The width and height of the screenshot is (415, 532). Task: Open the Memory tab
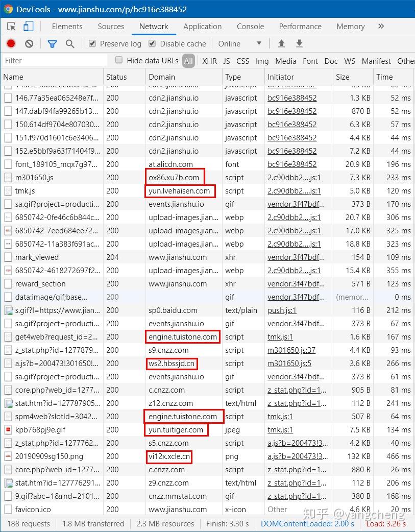pos(351,27)
